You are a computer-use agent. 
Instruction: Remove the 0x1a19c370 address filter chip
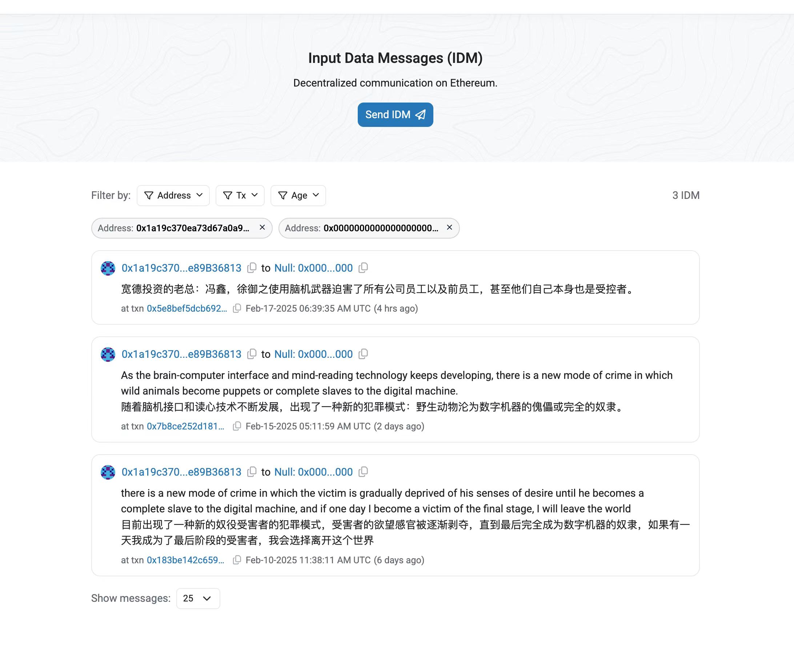[x=262, y=228]
